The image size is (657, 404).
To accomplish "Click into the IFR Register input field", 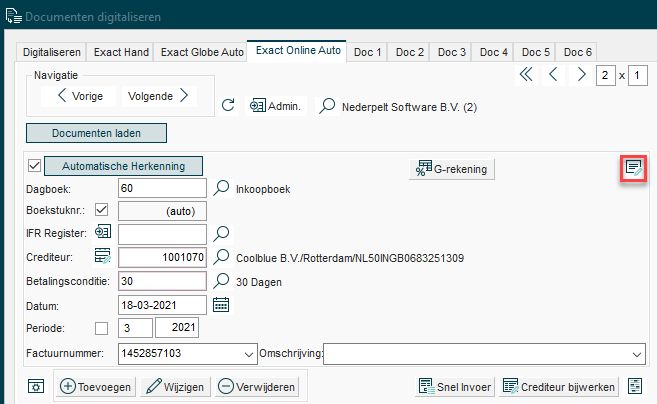I will pyautogui.click(x=162, y=233).
